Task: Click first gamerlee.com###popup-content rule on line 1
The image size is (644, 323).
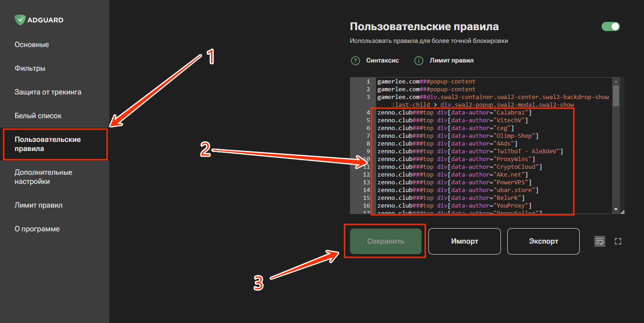Action: click(427, 81)
